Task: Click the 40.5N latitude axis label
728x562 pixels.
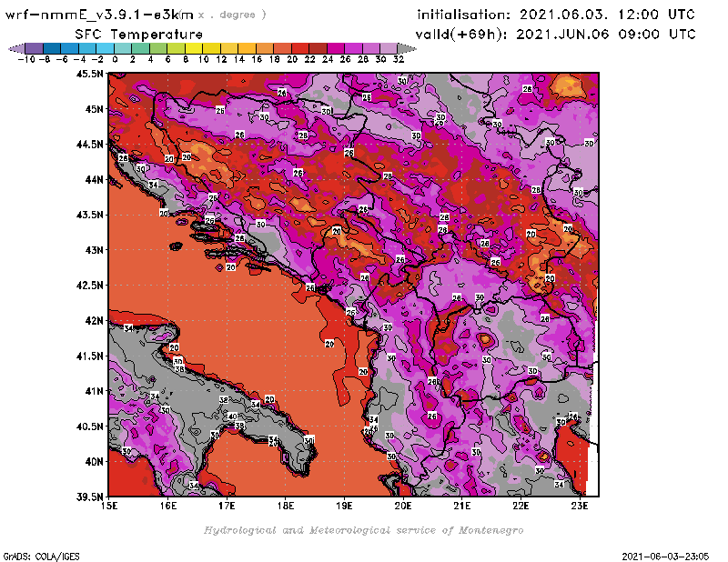Action: 90,427
